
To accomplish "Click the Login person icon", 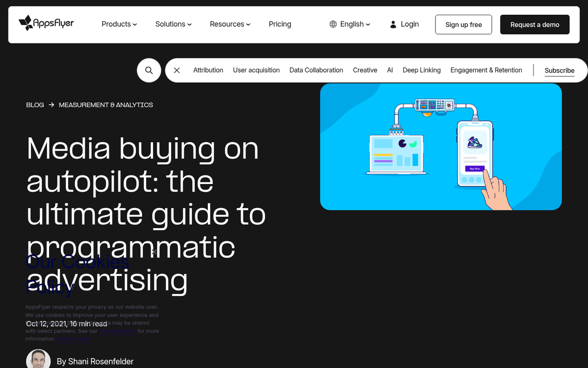I will click(393, 24).
